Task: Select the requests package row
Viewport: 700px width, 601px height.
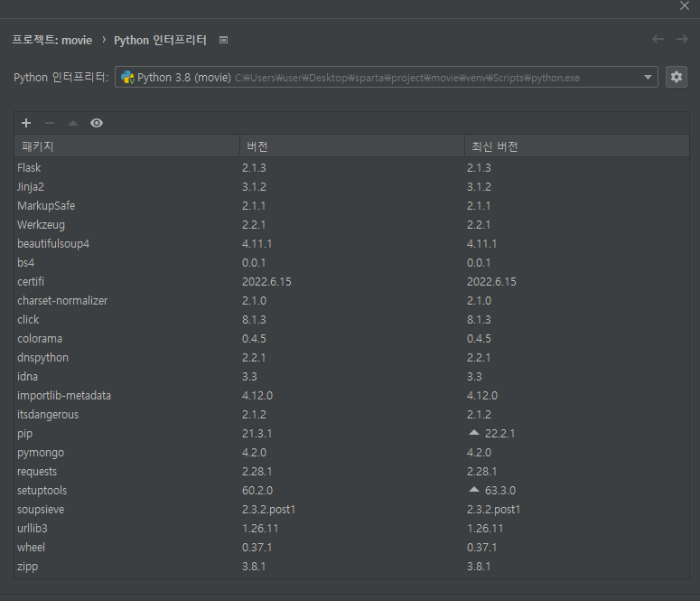Action: point(351,472)
